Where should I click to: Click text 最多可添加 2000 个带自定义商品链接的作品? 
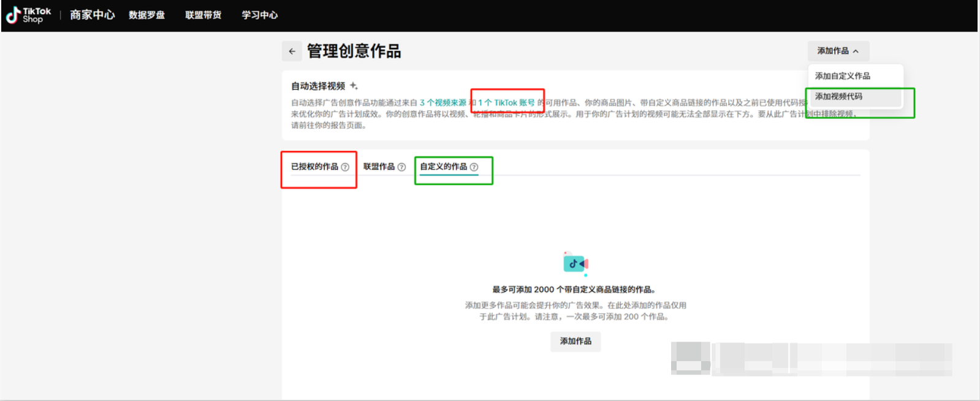coord(574,289)
